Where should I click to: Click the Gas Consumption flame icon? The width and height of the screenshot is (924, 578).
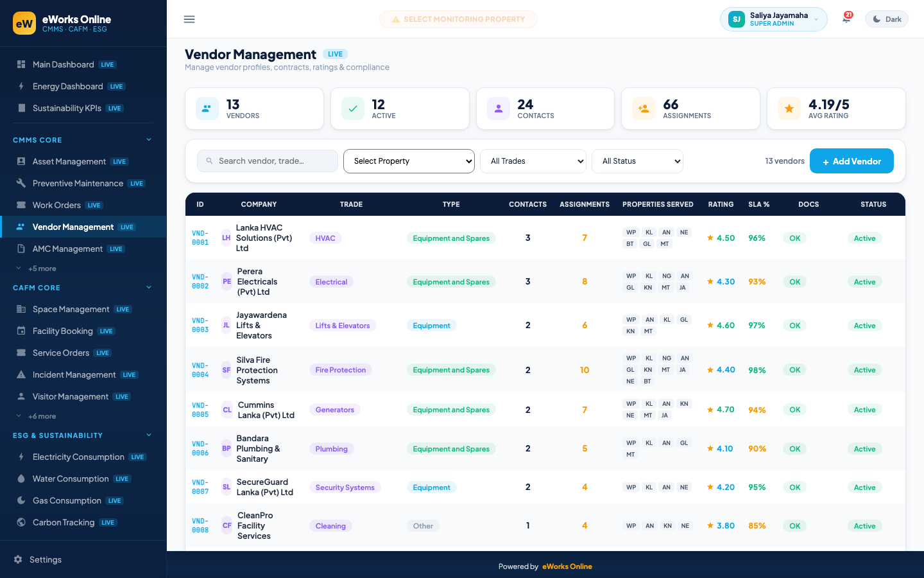(x=21, y=500)
